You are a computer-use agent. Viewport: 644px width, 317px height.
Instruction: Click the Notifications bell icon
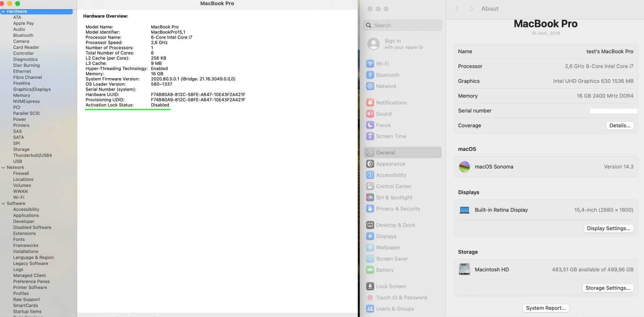pyautogui.click(x=370, y=103)
